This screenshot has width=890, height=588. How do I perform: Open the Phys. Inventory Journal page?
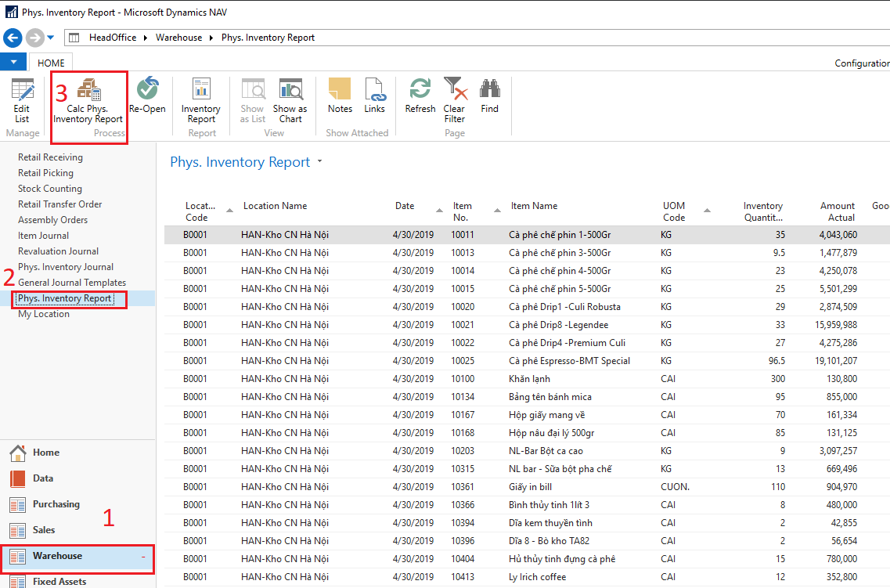[x=66, y=267]
